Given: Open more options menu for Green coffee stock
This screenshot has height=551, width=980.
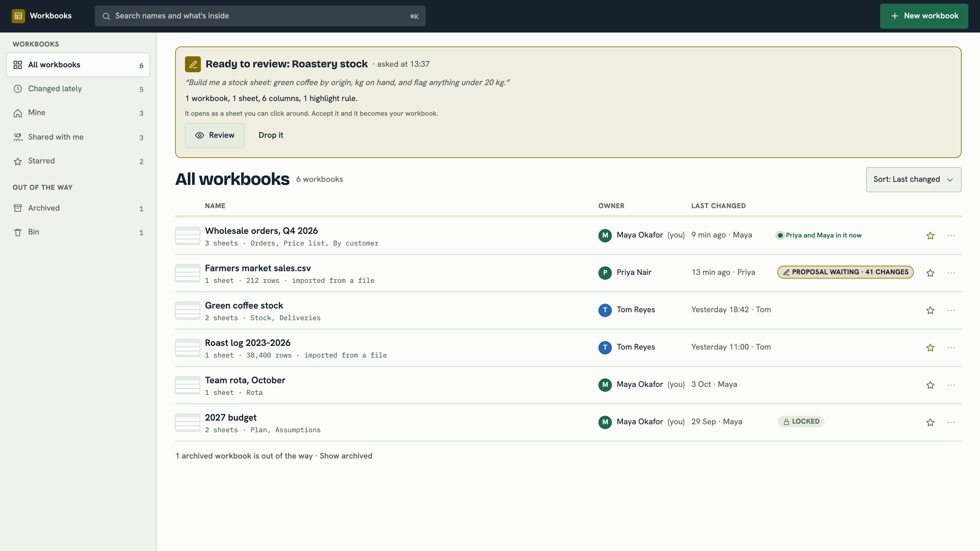Looking at the screenshot, I should (951, 310).
